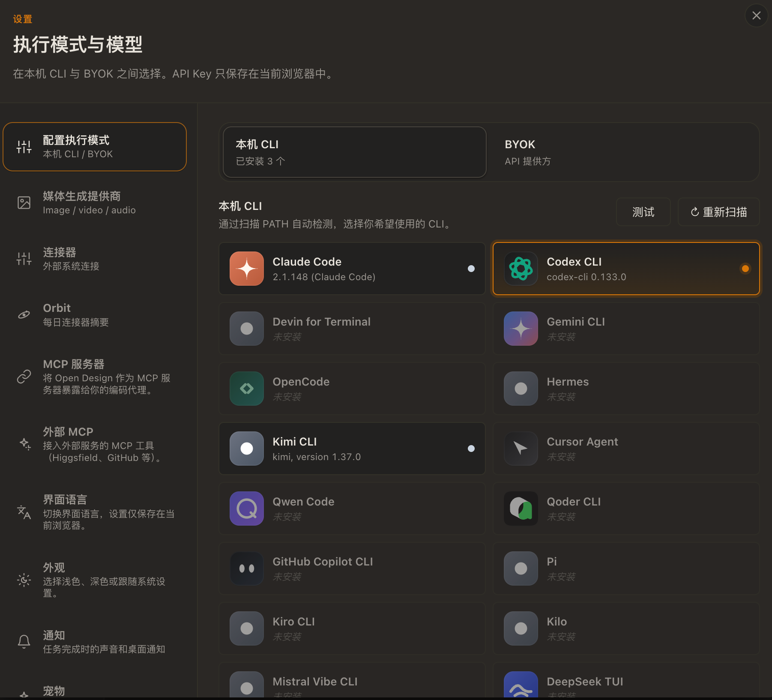Select the Kimi CLI radio dot
Viewport: 772px width, 700px height.
[471, 449]
